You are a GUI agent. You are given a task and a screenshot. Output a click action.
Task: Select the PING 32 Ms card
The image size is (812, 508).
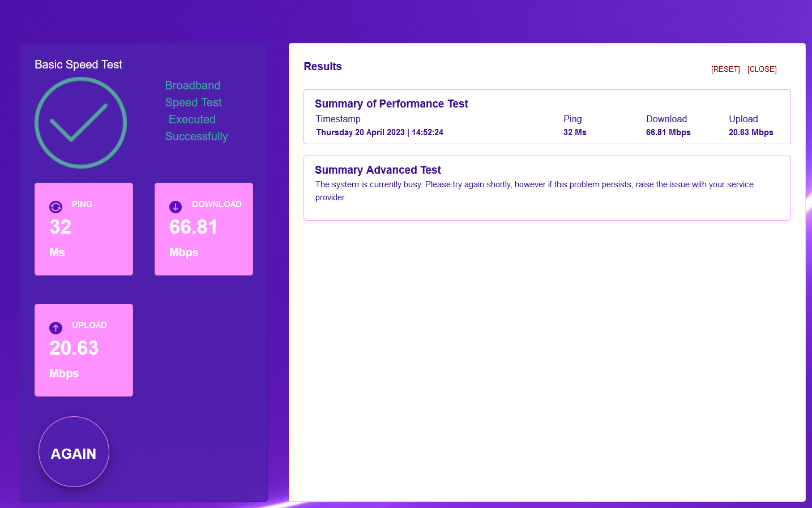[x=83, y=229]
